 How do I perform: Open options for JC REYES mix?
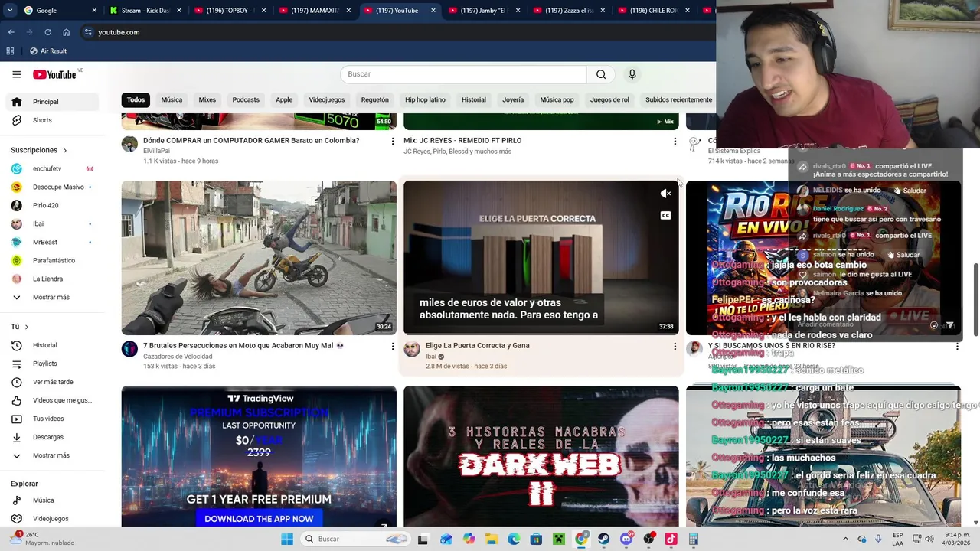675,141
